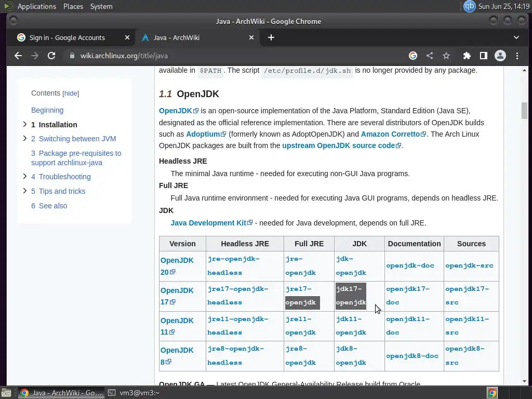The height and width of the screenshot is (399, 532).
Task: Hide the Contents sidebar via [hide]
Action: [71, 94]
